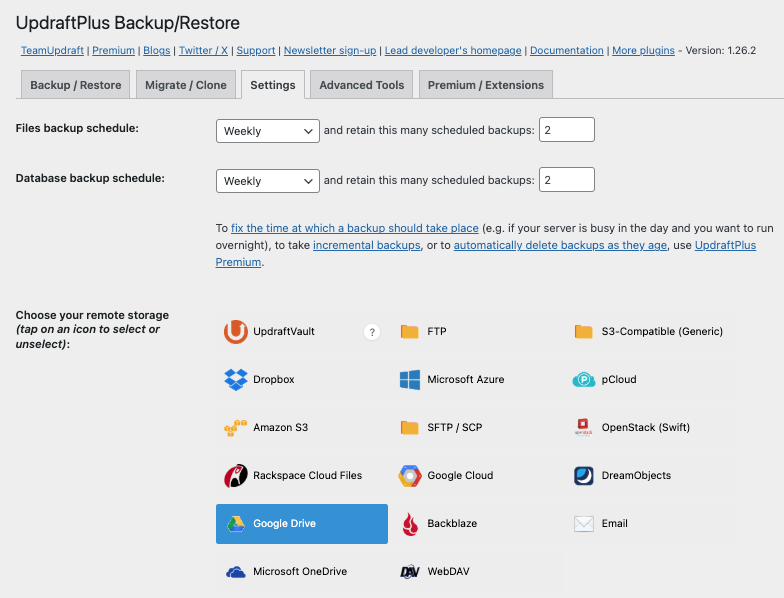Viewport: 784px width, 598px height.
Task: Open the Newsletter sign-up link
Action: point(330,50)
